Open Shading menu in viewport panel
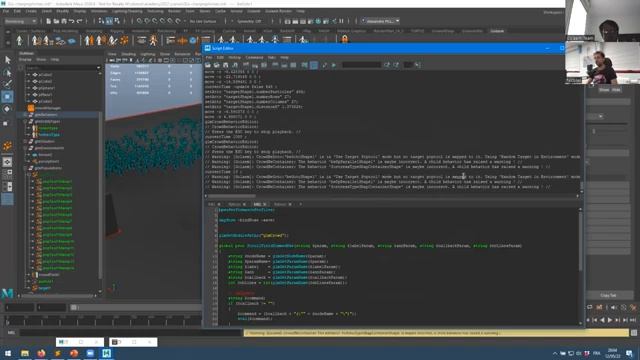The width and height of the screenshot is (640, 360). pos(128,54)
